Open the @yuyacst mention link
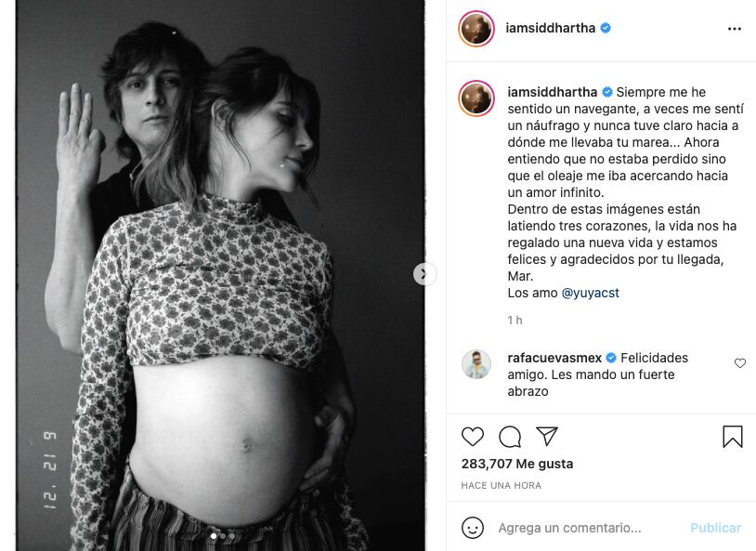This screenshot has height=551, width=756. (590, 293)
